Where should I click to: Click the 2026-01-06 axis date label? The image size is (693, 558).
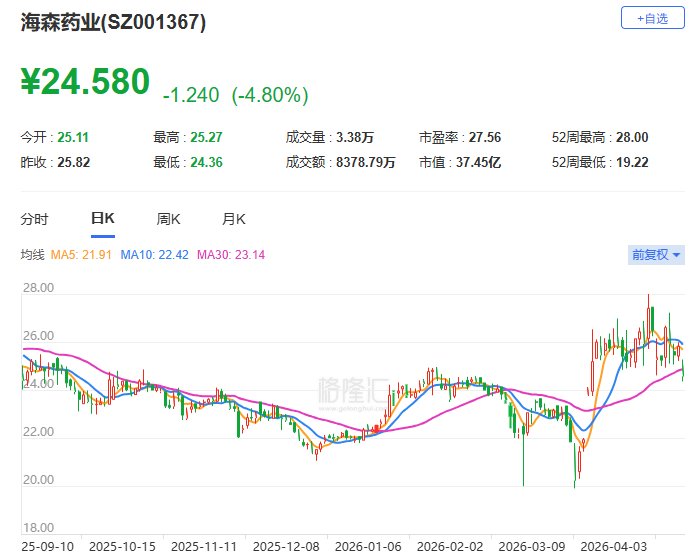pyautogui.click(x=368, y=547)
